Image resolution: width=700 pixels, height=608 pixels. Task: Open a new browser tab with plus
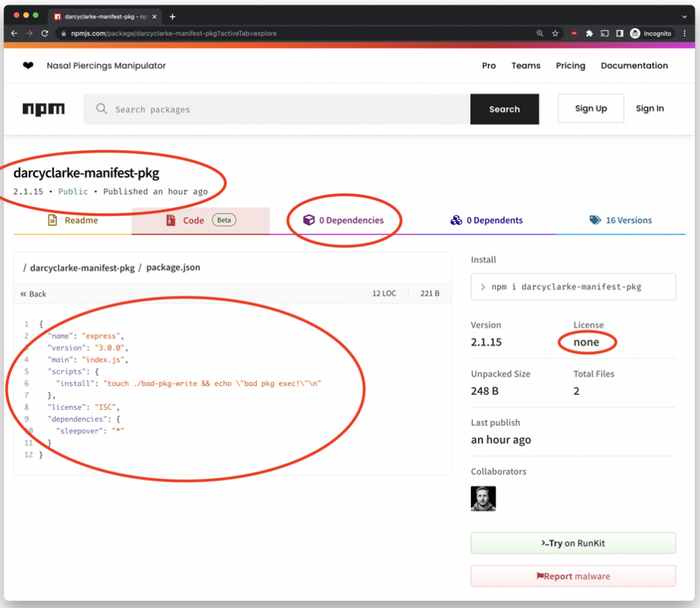pyautogui.click(x=172, y=17)
